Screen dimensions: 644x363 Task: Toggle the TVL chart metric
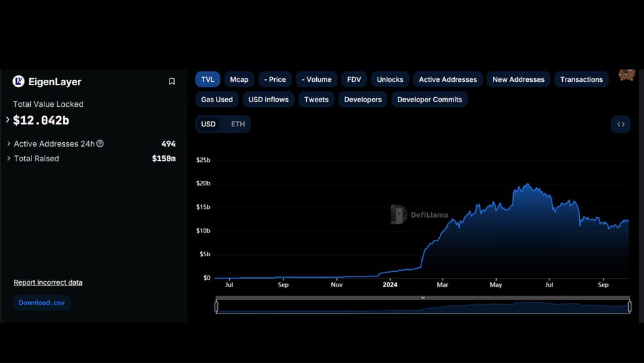tap(207, 79)
